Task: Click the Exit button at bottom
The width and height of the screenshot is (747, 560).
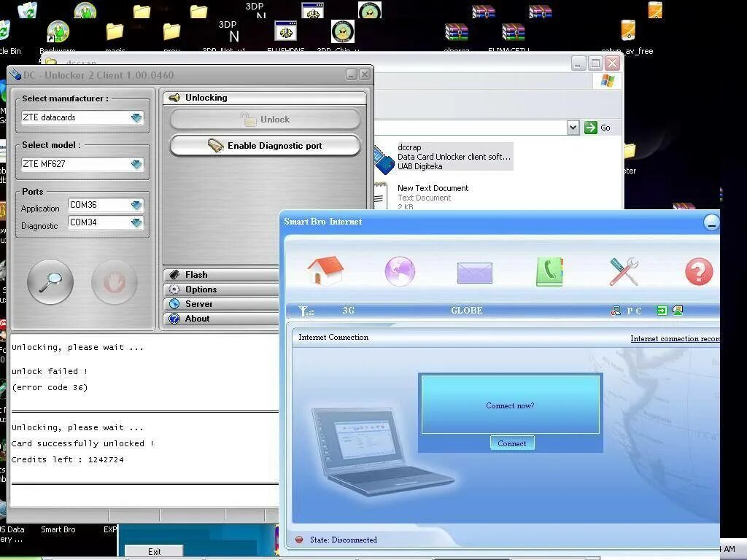Action: pyautogui.click(x=154, y=551)
